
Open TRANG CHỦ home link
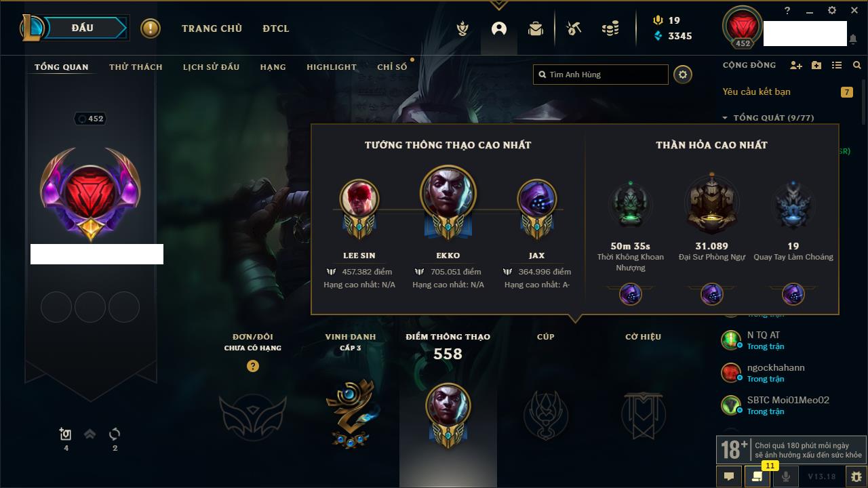click(212, 28)
